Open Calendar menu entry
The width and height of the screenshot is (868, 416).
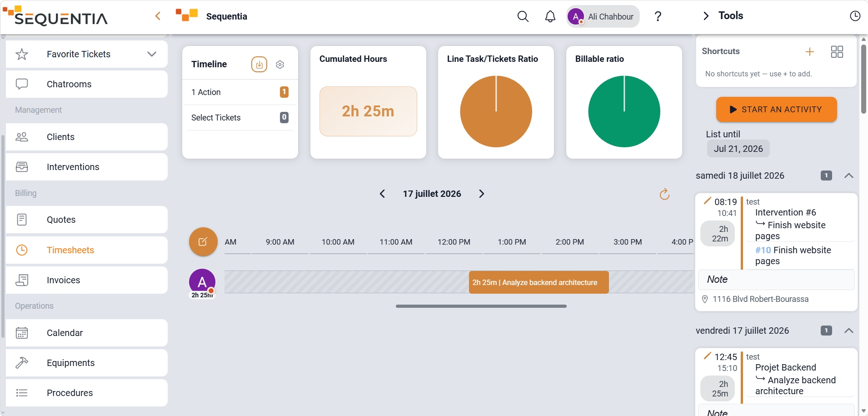click(x=86, y=333)
